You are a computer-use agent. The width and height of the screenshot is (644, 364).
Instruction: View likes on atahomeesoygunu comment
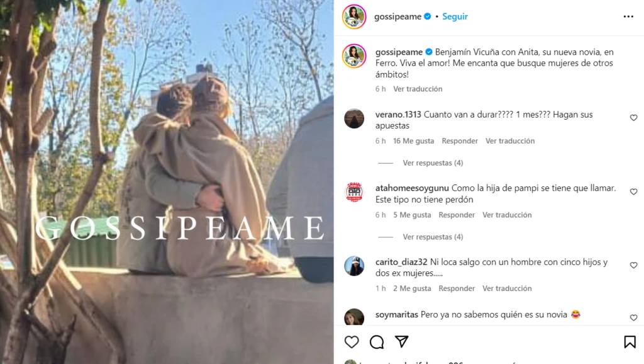412,215
